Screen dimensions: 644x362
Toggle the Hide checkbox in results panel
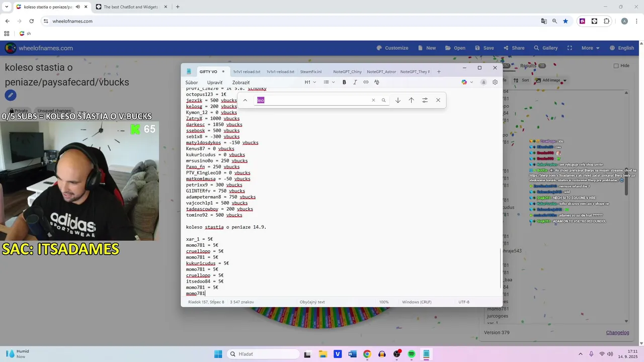click(616, 65)
